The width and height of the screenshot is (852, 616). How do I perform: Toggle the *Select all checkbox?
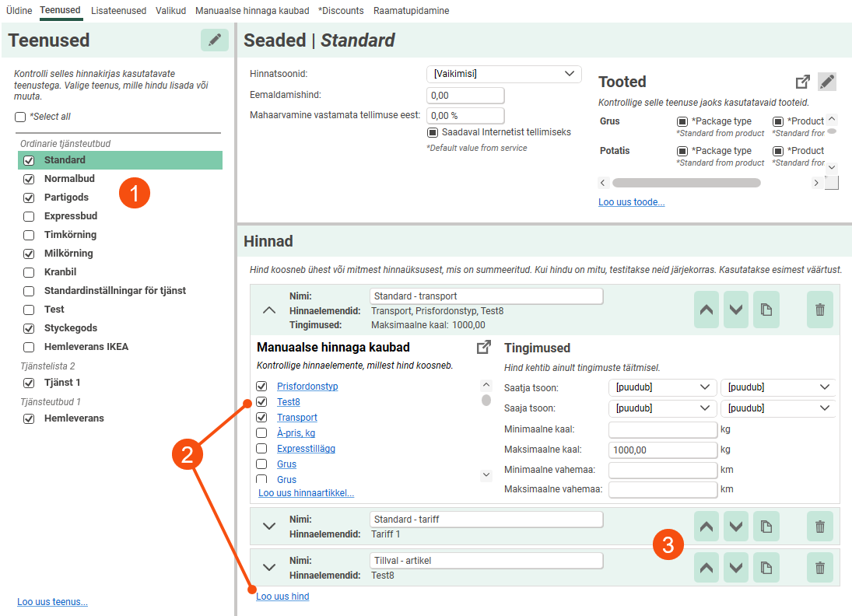click(x=20, y=117)
